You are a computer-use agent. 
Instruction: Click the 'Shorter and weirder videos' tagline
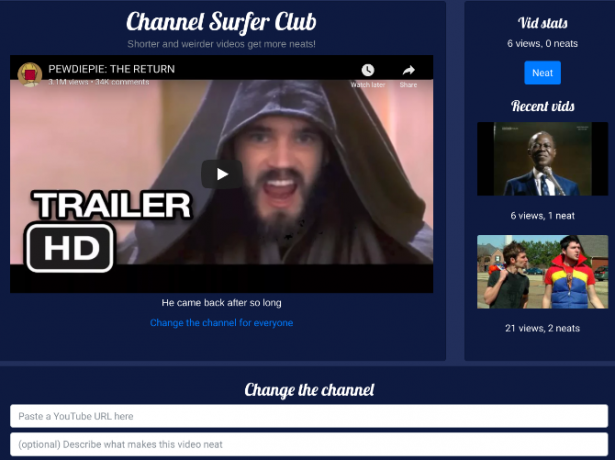coord(221,44)
